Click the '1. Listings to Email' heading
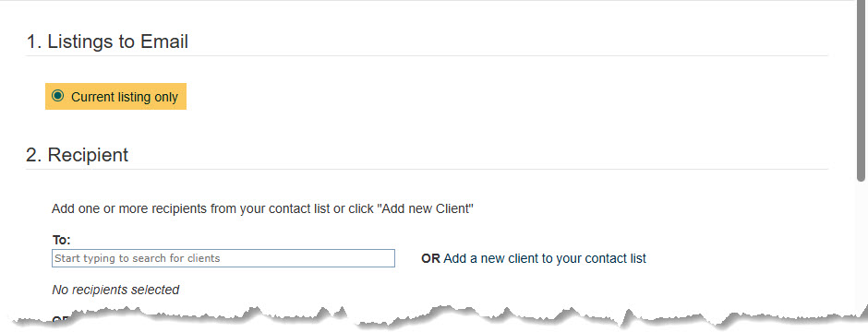The image size is (868, 332). pos(107,42)
